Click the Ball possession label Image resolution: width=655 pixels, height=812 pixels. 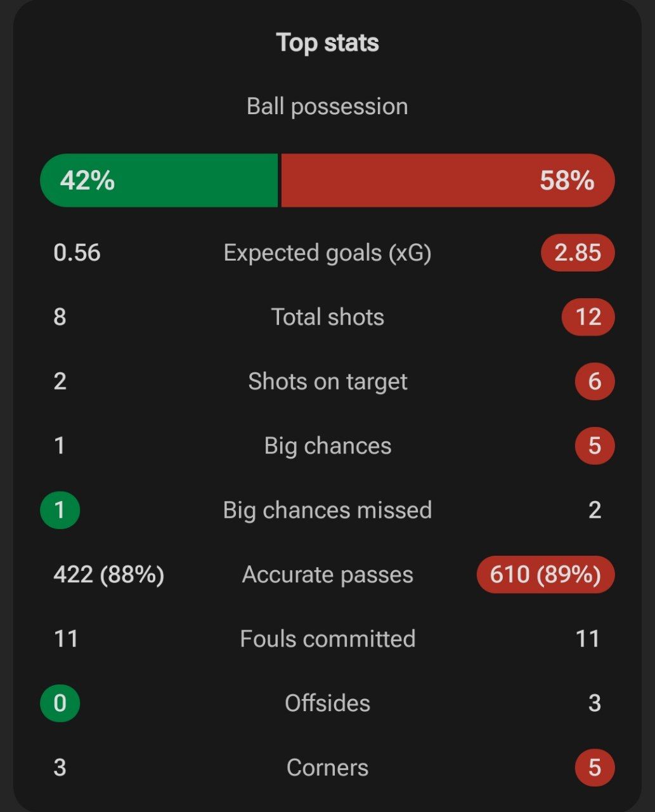(327, 106)
